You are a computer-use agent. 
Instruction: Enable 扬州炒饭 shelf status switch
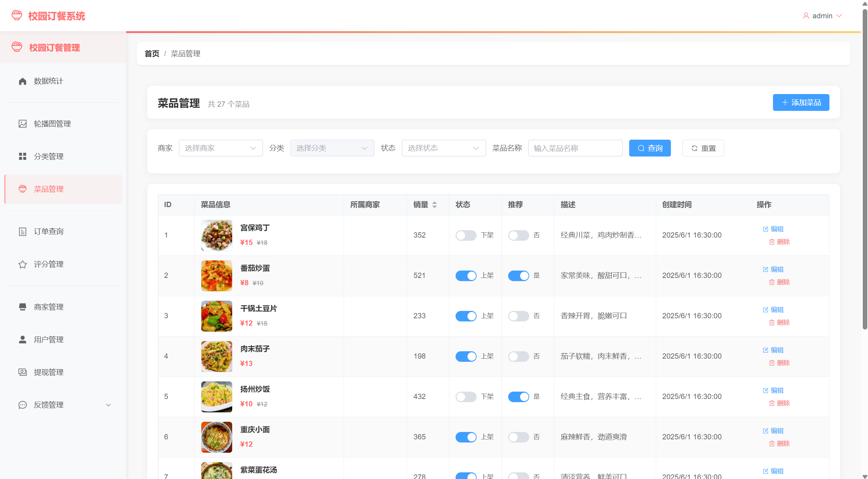[466, 397]
